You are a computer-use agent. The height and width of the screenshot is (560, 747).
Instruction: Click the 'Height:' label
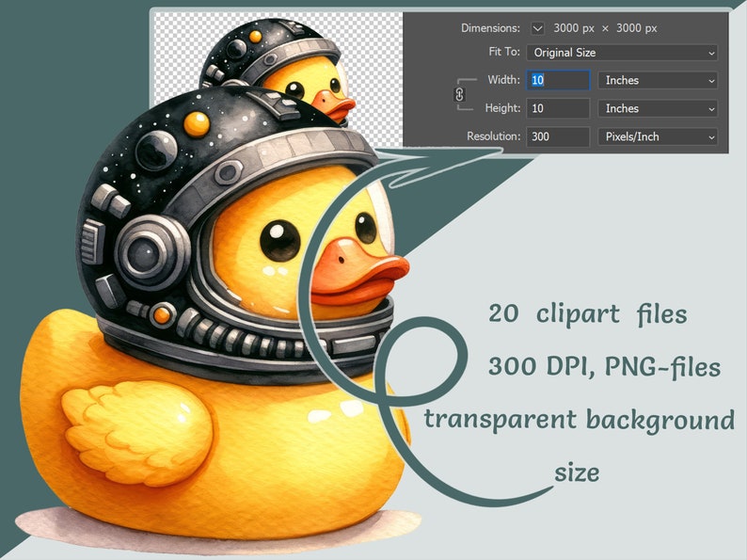(502, 108)
